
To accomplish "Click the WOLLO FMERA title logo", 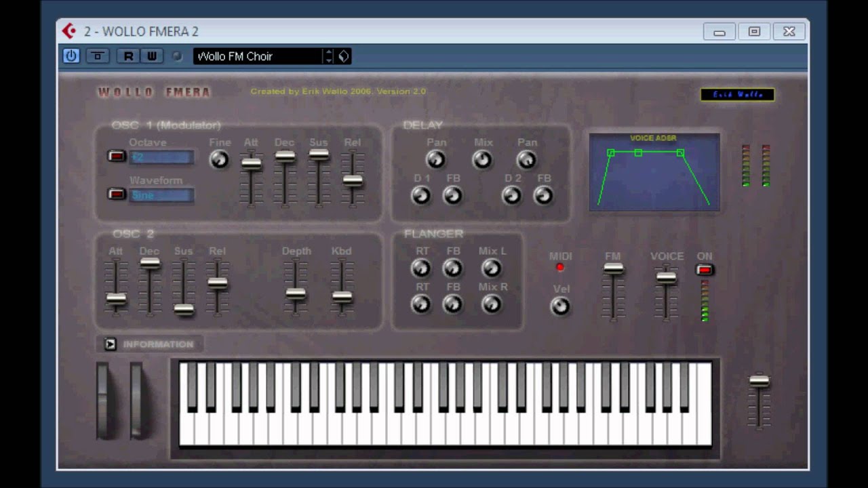I will click(x=154, y=92).
